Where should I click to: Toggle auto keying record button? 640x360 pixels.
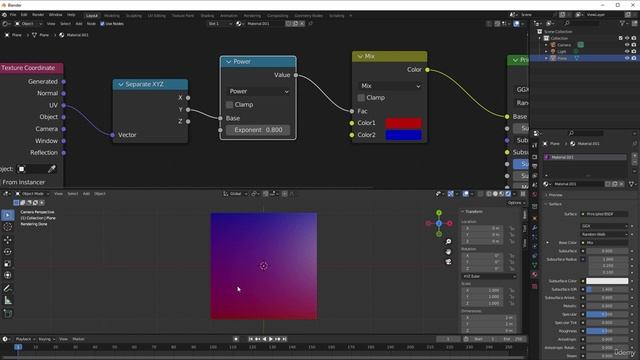point(236,339)
